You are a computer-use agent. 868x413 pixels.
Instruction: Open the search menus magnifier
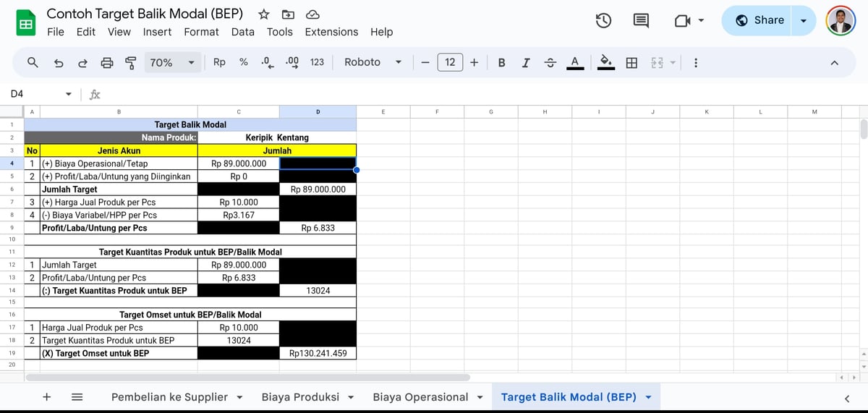(x=33, y=62)
